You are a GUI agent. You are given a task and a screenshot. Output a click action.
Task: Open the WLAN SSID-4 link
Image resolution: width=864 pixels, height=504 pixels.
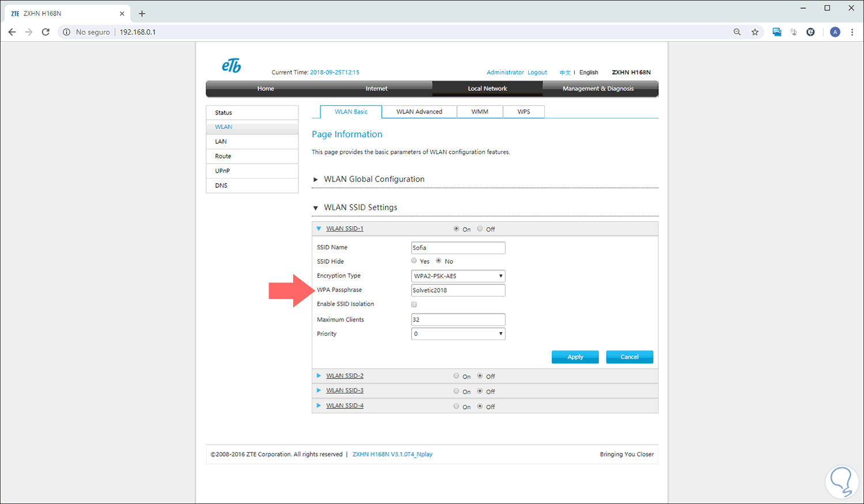point(345,406)
